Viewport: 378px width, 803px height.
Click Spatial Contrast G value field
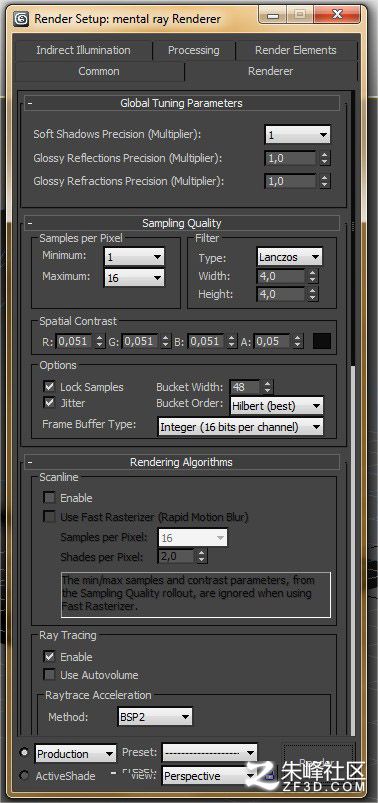pyautogui.click(x=140, y=341)
